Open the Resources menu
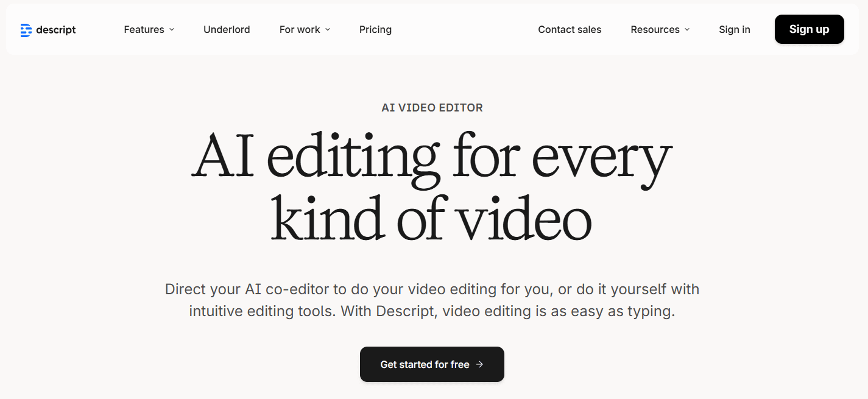868x399 pixels. pyautogui.click(x=655, y=29)
